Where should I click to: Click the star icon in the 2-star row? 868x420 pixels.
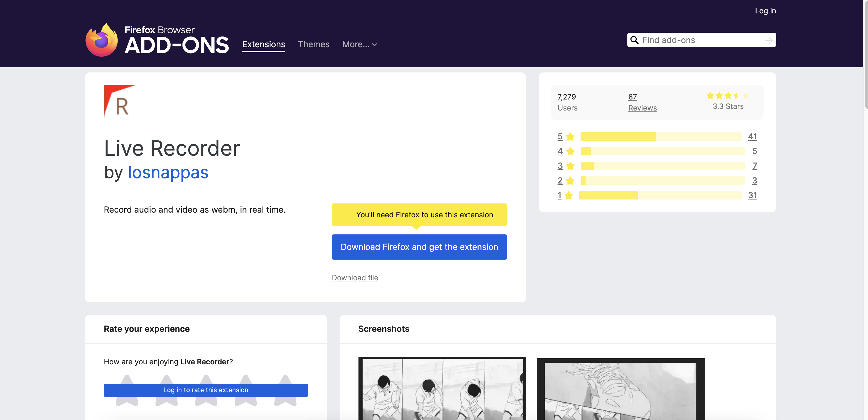pos(570,181)
